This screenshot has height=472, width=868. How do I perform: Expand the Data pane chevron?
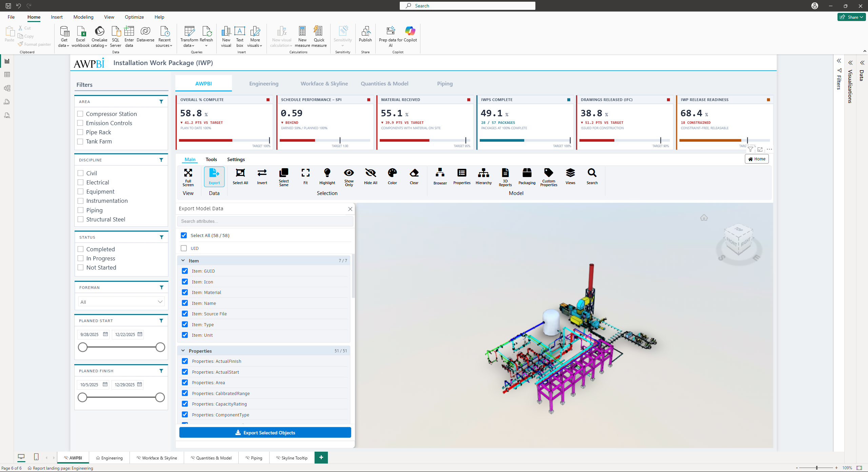(862, 63)
